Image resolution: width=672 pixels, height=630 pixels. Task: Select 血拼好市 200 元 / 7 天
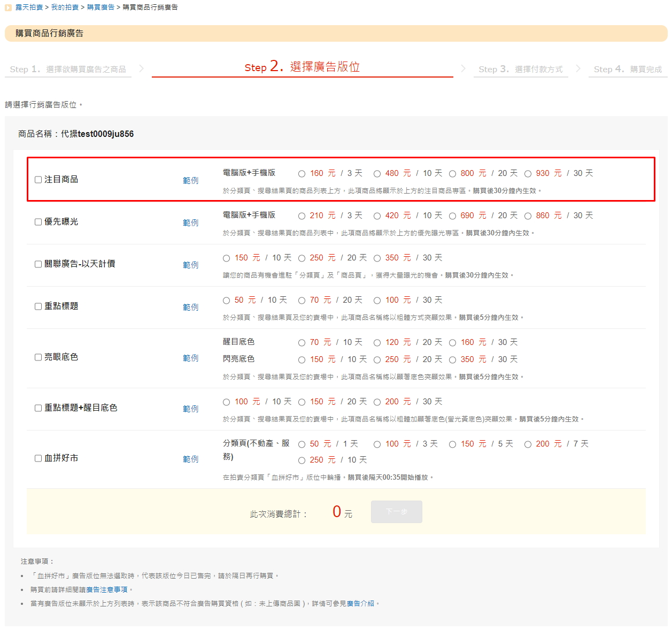[528, 444]
